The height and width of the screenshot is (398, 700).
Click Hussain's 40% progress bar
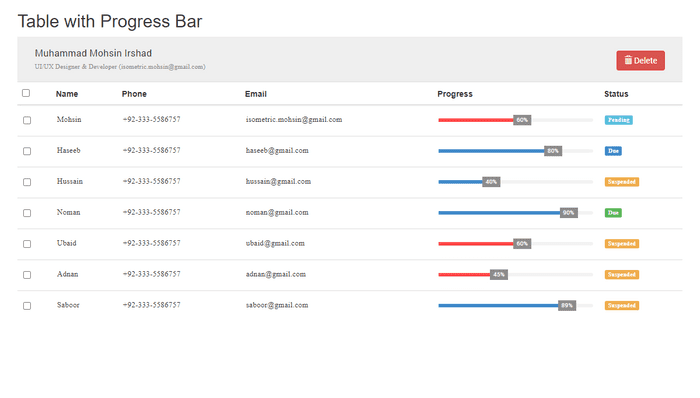pyautogui.click(x=516, y=182)
